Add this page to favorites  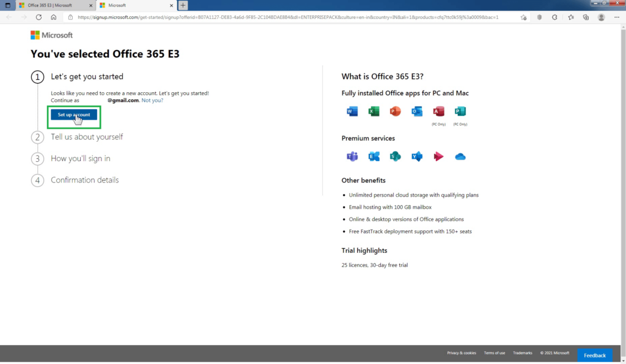523,17
